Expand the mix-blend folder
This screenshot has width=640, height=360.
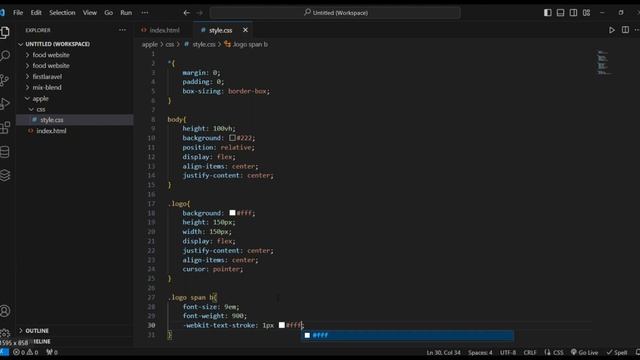point(47,87)
